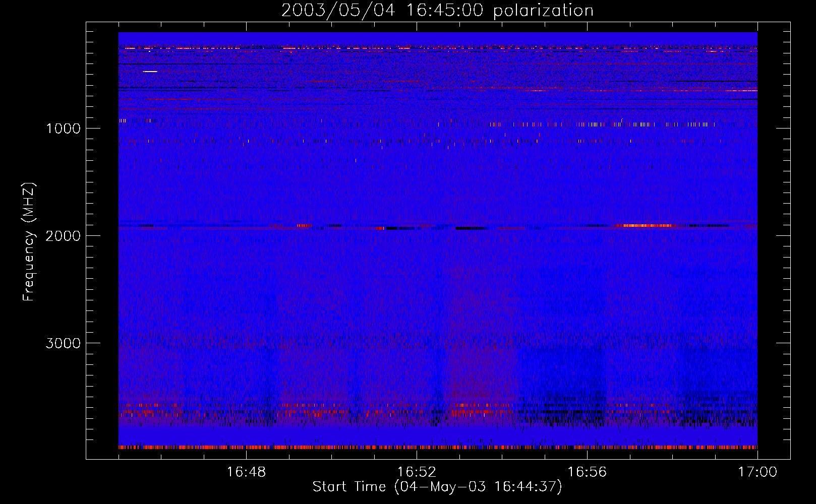
Task: Click the 16:56 time tick label
Action: 587,472
